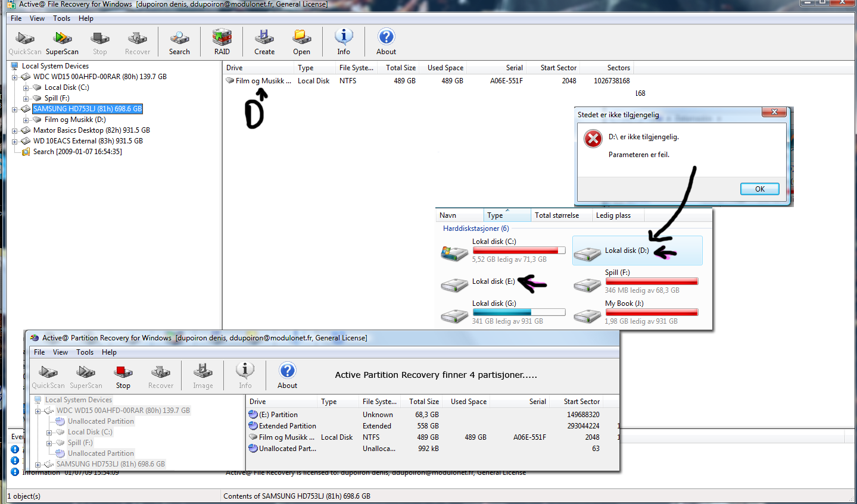Sort Explorer by Total størrelse column
This screenshot has width=857, height=504.
(x=561, y=215)
